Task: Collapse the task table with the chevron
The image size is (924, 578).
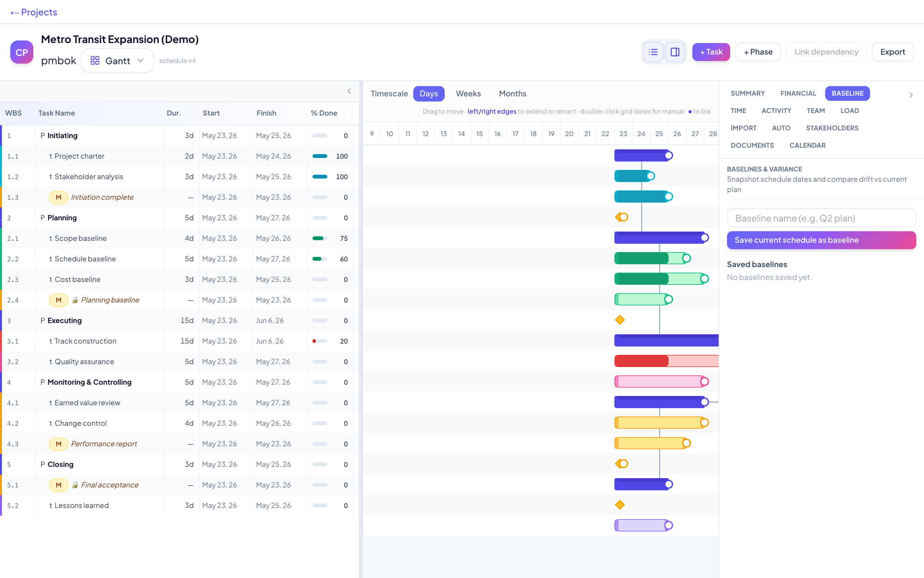Action: (x=349, y=91)
